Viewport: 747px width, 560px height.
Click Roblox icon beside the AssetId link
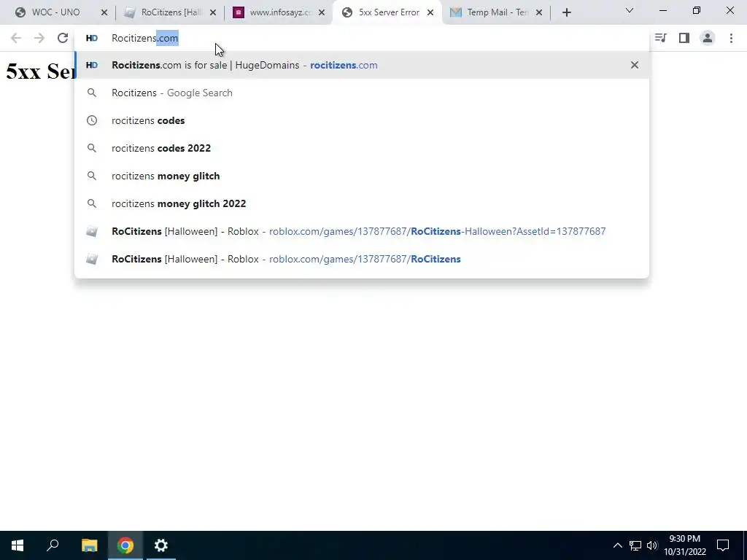(x=91, y=231)
